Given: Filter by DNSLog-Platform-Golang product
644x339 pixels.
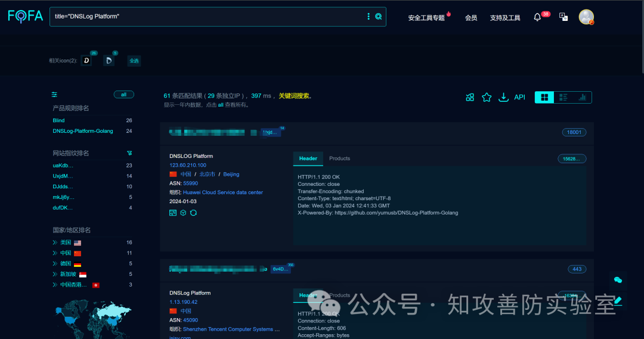Looking at the screenshot, I should pyautogui.click(x=82, y=131).
